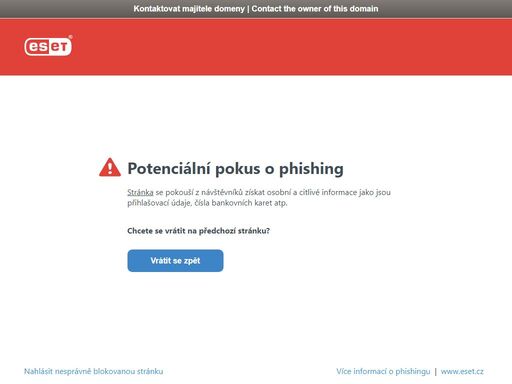Visit the www.eset.cz footer link
This screenshot has height=384, width=512.
click(x=462, y=371)
